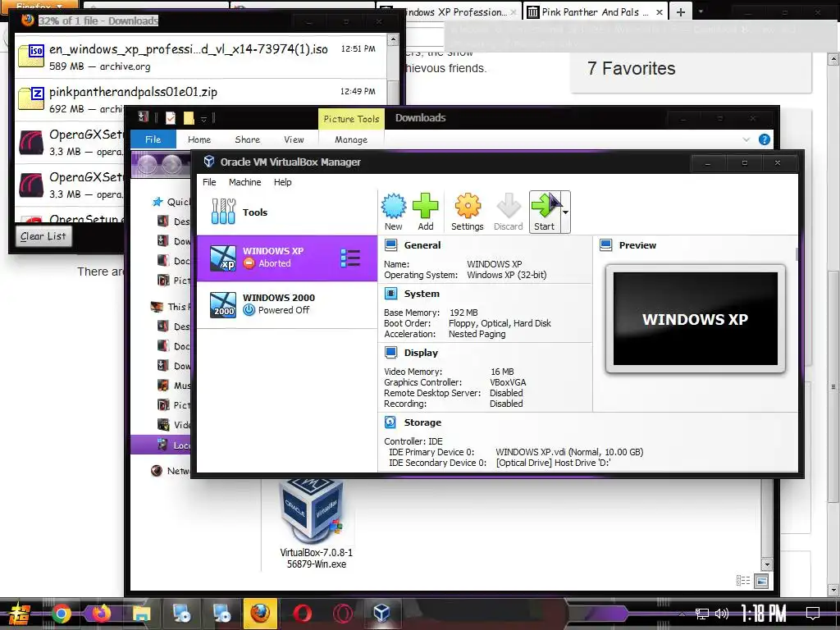Viewport: 840px width, 630px height.
Task: Click the General section header icon
Action: coord(391,245)
